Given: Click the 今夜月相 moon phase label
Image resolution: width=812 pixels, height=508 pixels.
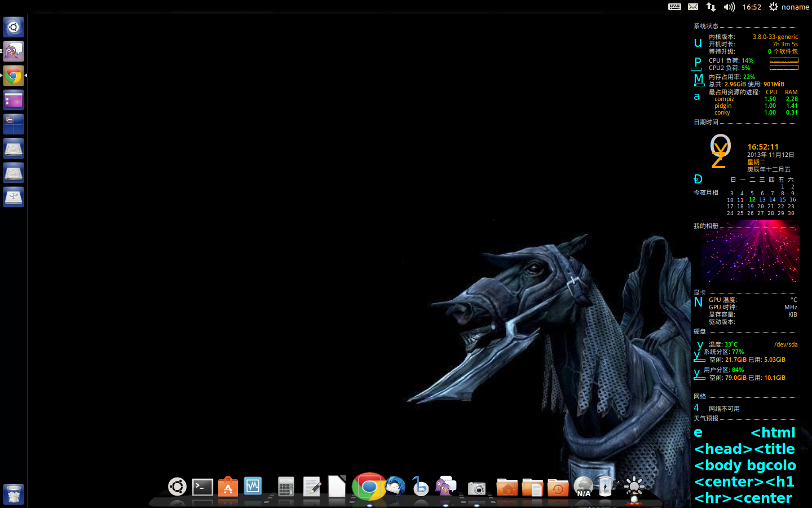Looking at the screenshot, I should point(706,192).
